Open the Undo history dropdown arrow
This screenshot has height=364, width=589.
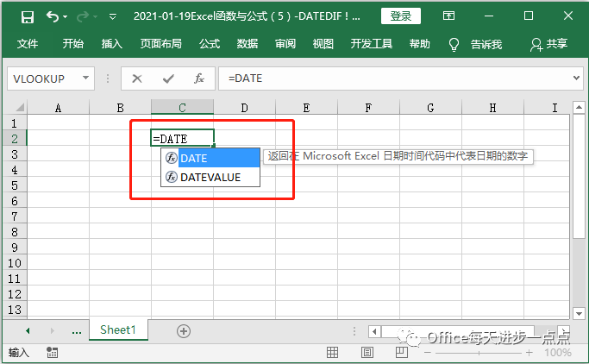pyautogui.click(x=66, y=17)
